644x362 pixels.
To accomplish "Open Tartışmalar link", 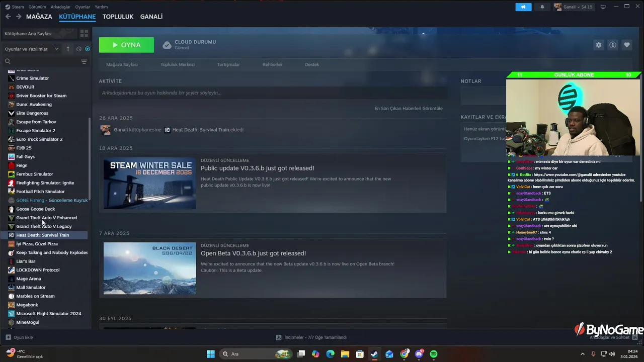I will 228,64.
